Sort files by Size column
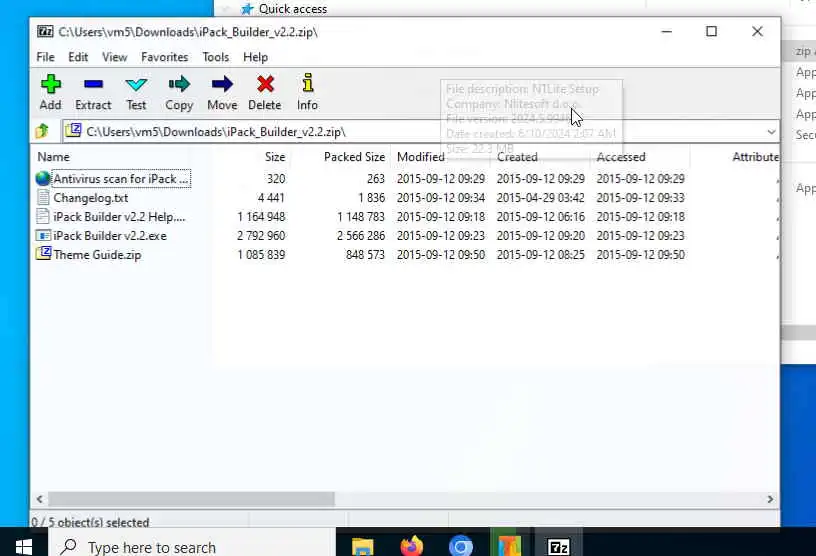 (275, 157)
